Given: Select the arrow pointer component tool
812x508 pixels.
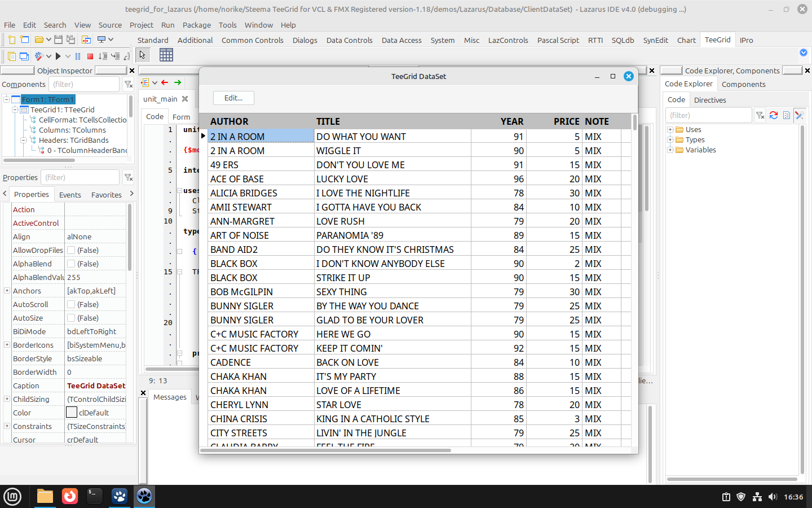Looking at the screenshot, I should 142,55.
